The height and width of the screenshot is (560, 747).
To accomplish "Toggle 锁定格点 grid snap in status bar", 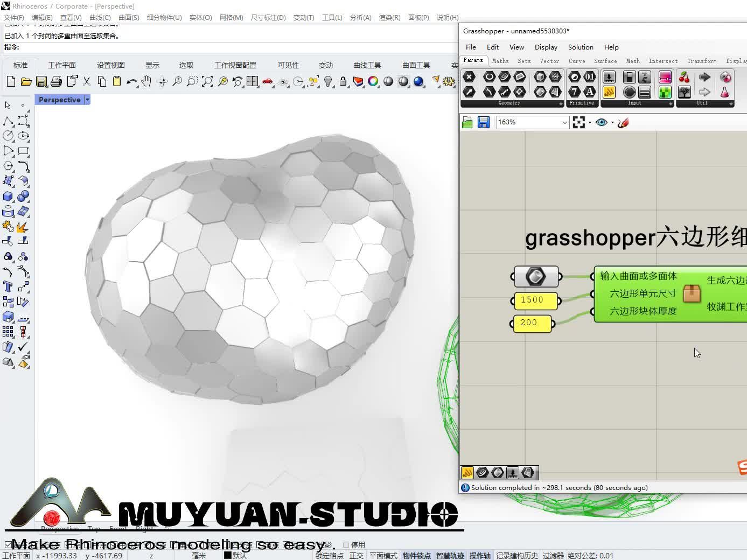I will [330, 556].
